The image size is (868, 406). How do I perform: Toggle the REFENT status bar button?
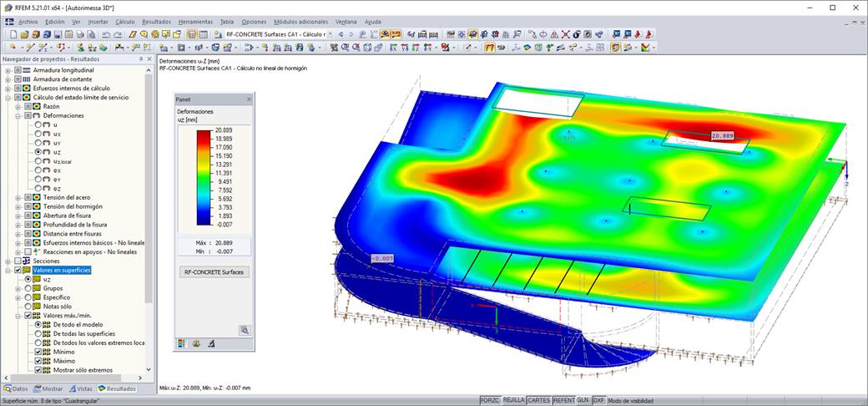[x=564, y=400]
